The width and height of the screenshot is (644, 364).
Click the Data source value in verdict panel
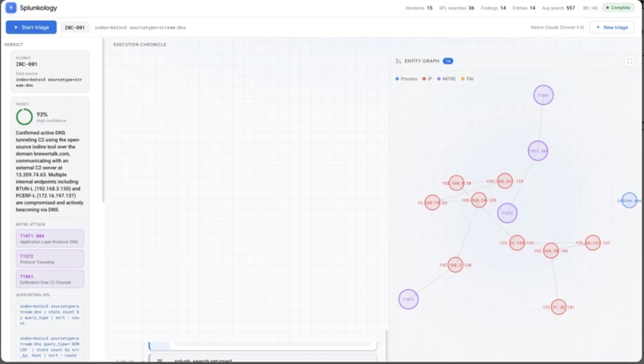[49, 82]
